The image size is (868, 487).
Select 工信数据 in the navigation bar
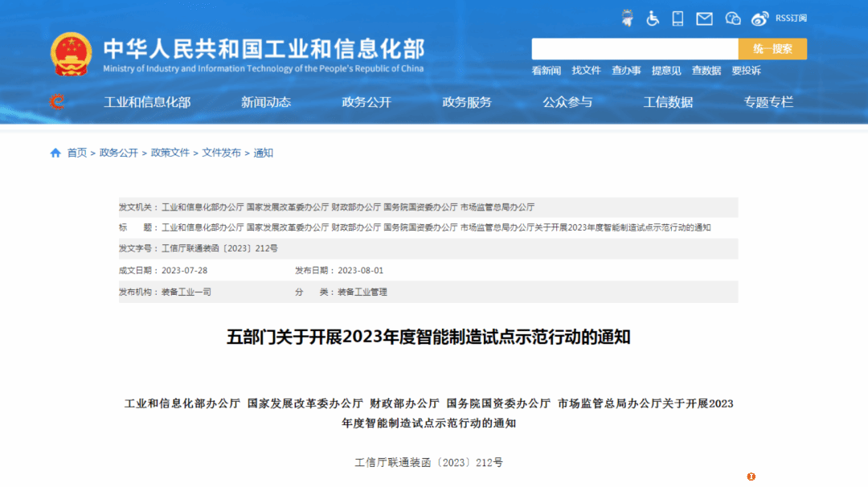click(x=668, y=102)
